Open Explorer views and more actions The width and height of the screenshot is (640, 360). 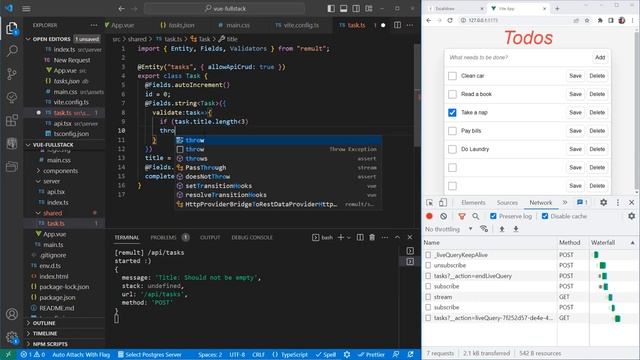pyautogui.click(x=94, y=25)
